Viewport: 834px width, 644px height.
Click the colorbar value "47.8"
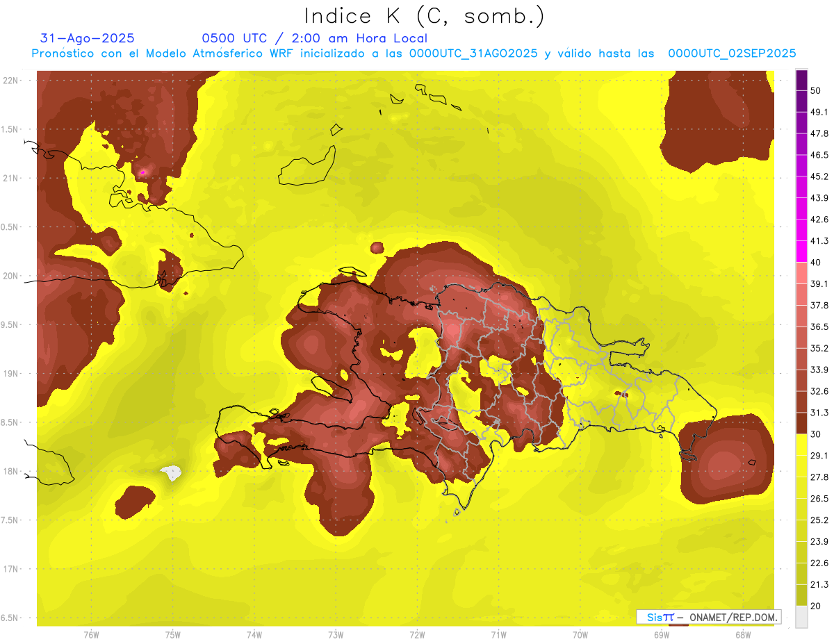pyautogui.click(x=819, y=133)
